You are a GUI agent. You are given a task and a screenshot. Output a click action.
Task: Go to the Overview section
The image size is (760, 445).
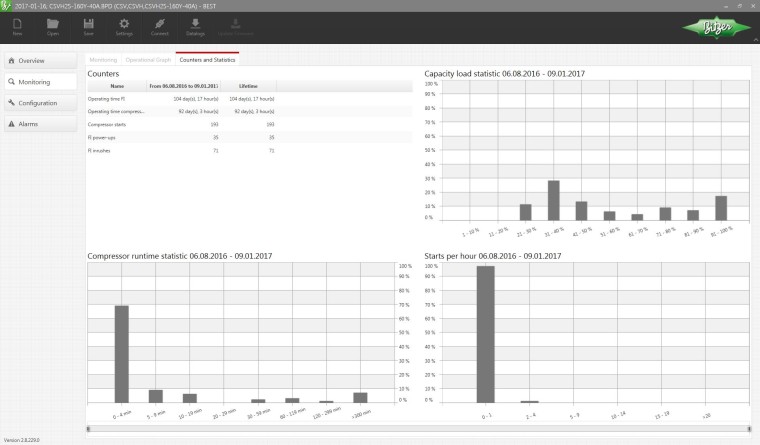tap(39, 61)
